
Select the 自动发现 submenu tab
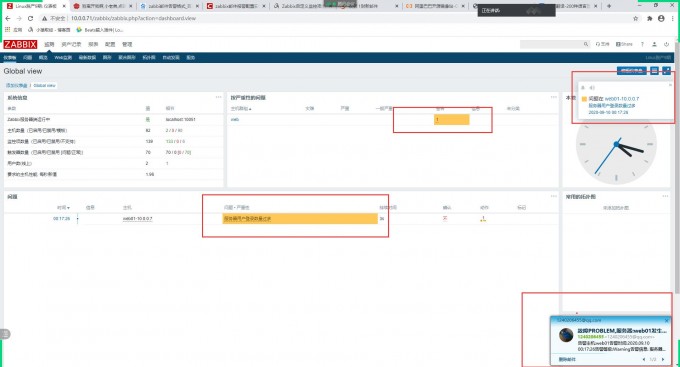pos(171,57)
